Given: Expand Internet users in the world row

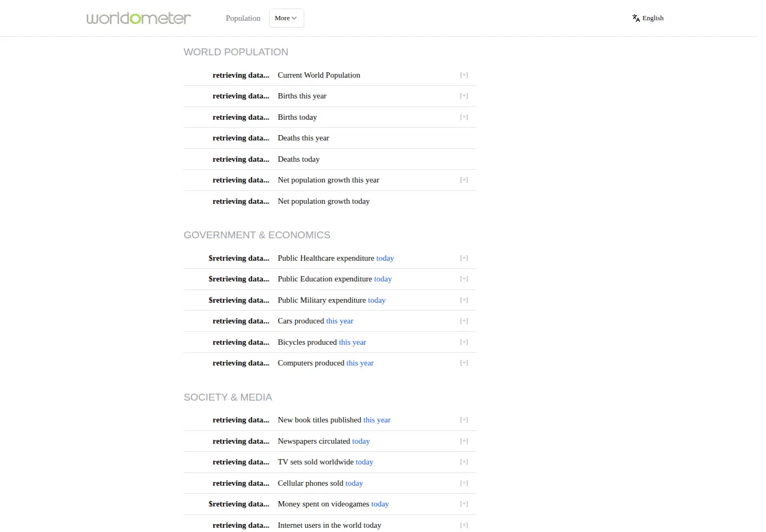Looking at the screenshot, I should click(x=464, y=525).
